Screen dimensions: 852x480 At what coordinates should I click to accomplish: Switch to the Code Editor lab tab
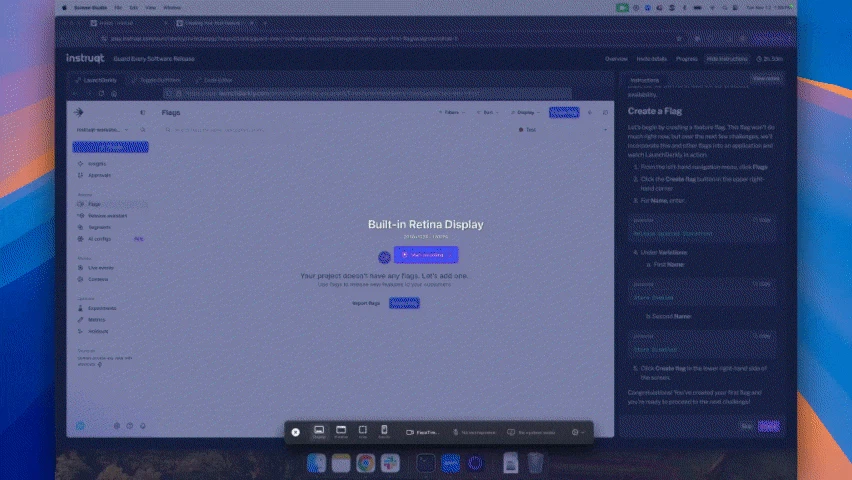[214, 80]
